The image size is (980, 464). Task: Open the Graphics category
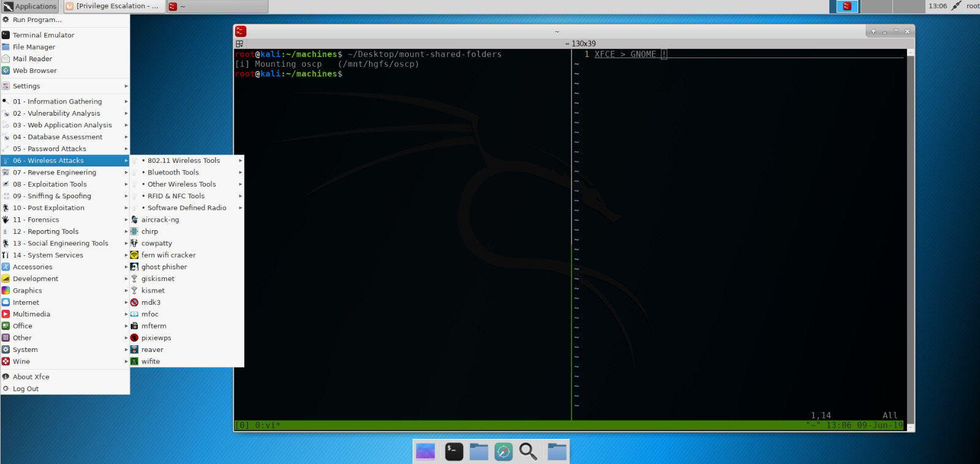[65, 291]
